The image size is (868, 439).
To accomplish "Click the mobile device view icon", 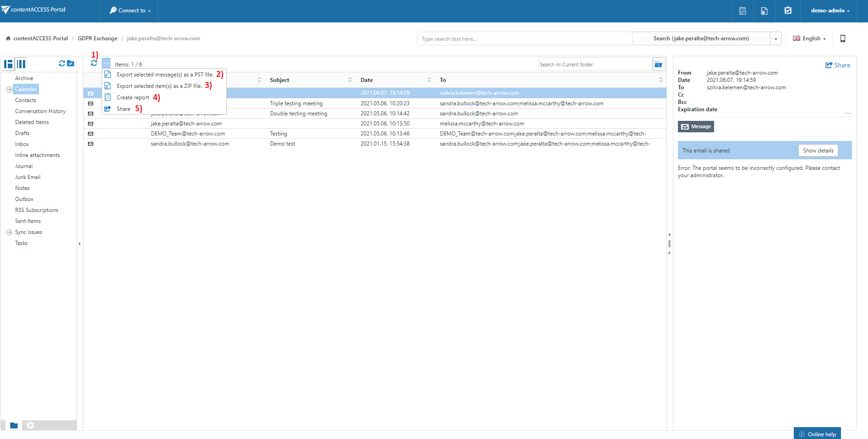I will point(842,38).
